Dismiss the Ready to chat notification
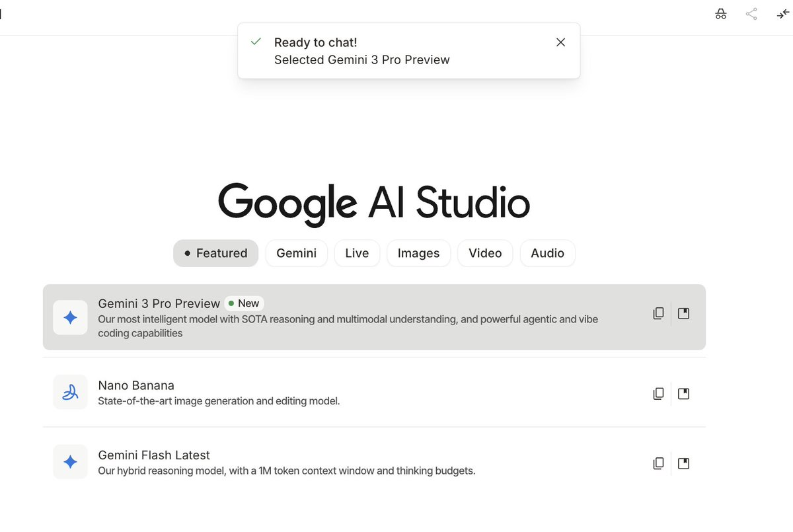Image resolution: width=793 pixels, height=532 pixels. tap(560, 42)
